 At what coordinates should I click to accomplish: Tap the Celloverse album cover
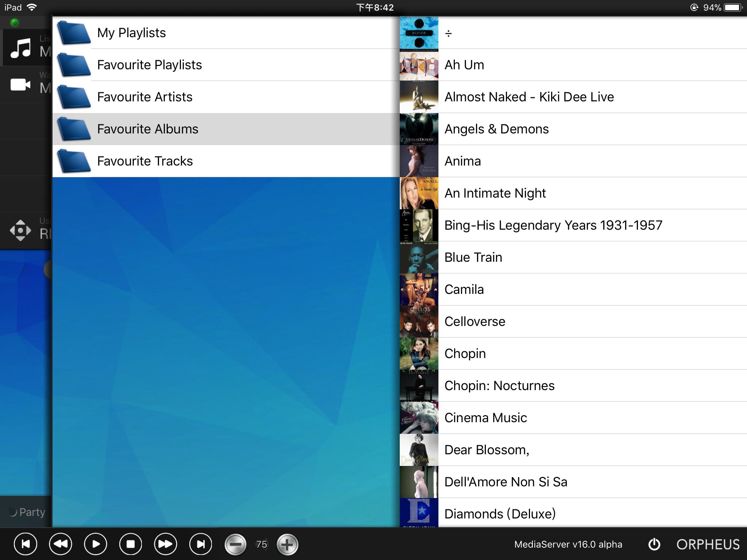(419, 322)
